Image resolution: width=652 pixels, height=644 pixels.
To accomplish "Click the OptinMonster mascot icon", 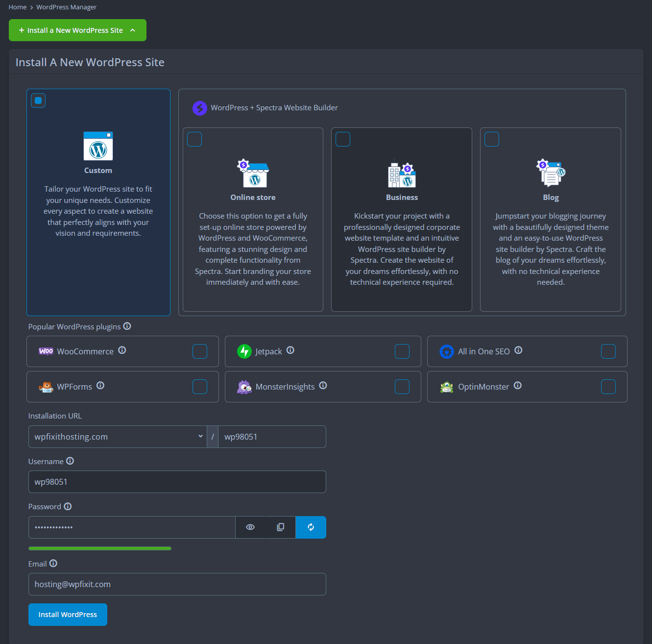I will 447,387.
